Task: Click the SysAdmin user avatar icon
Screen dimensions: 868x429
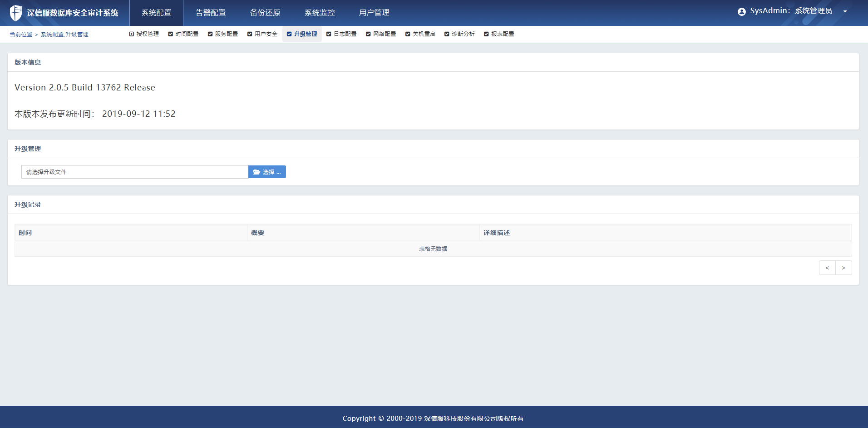Action: [741, 12]
